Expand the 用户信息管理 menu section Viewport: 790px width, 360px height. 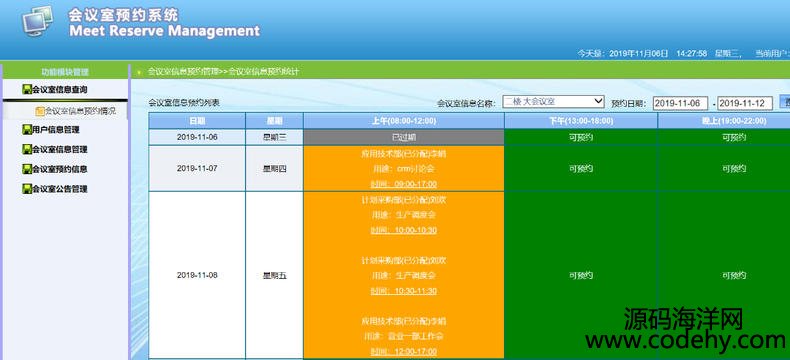click(x=55, y=129)
